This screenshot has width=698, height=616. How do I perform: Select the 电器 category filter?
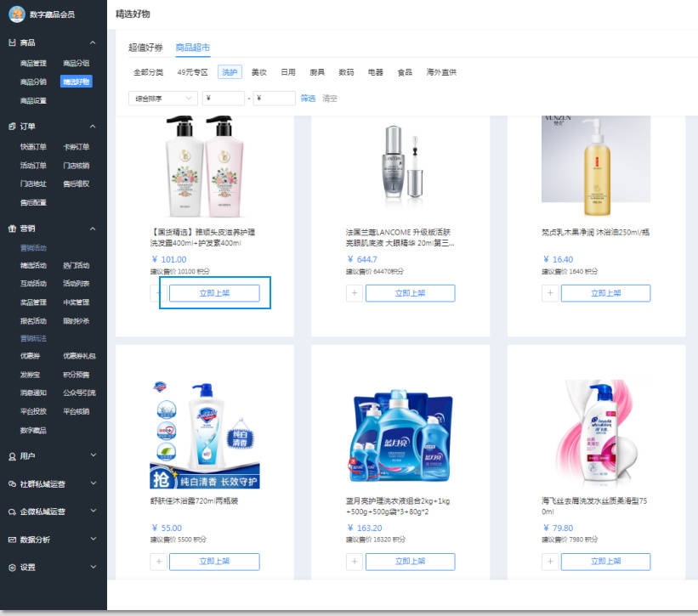tap(375, 72)
